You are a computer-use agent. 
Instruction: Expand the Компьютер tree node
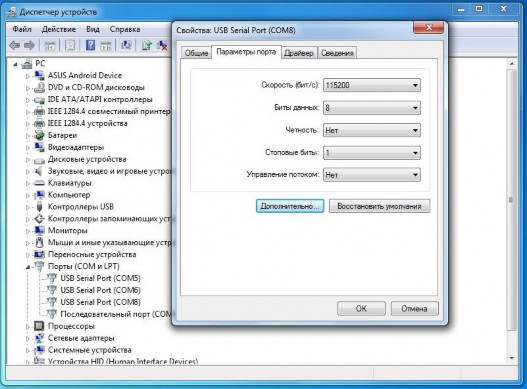pos(28,195)
